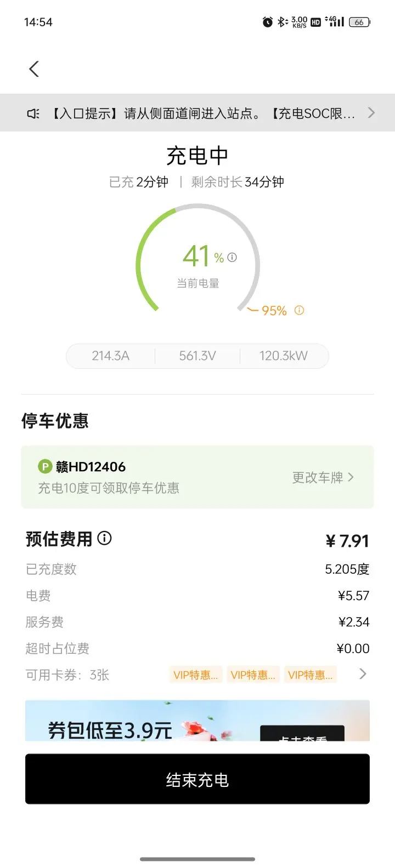Tap orange info icon next to 95%
This screenshot has height=868, width=395.
click(x=299, y=310)
